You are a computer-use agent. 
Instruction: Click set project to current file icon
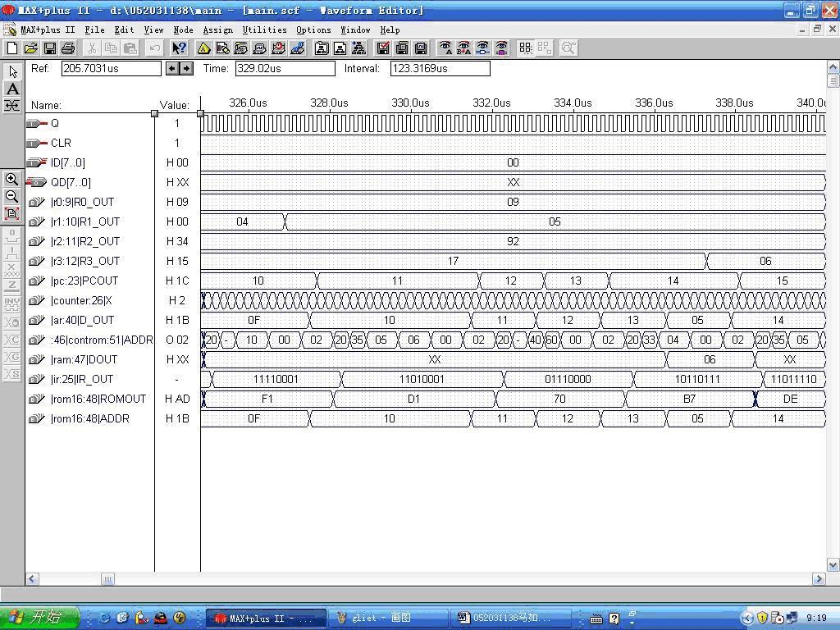pyautogui.click(x=340, y=48)
